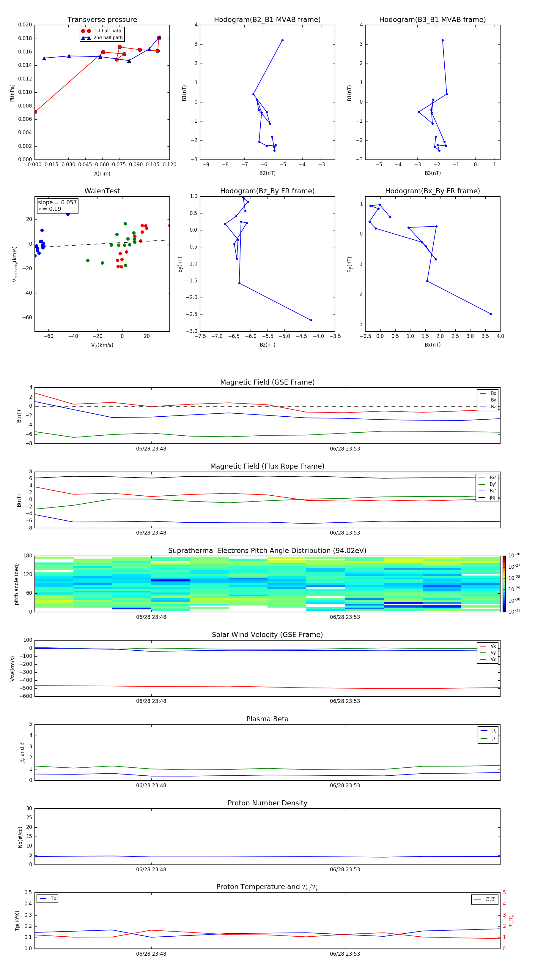Screen dimensions: 535x980
Task: Click the 'B3(nT)' x-axis label
Action: pyautogui.click(x=432, y=173)
